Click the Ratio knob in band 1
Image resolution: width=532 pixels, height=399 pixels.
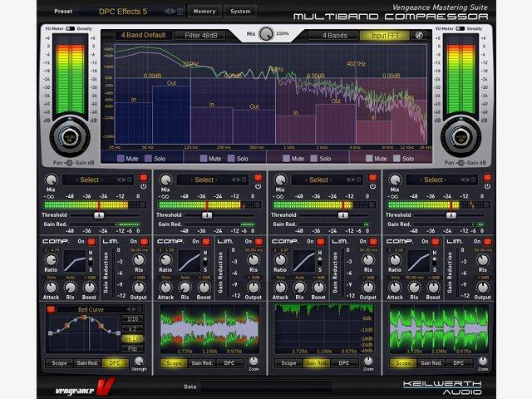point(51,260)
